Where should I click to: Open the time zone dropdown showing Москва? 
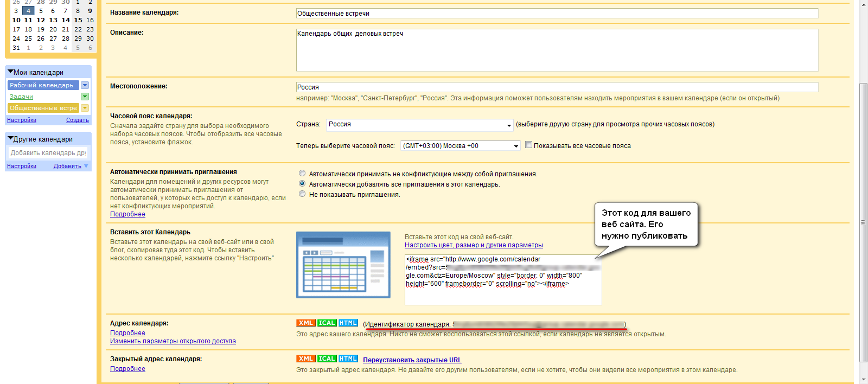[x=461, y=146]
